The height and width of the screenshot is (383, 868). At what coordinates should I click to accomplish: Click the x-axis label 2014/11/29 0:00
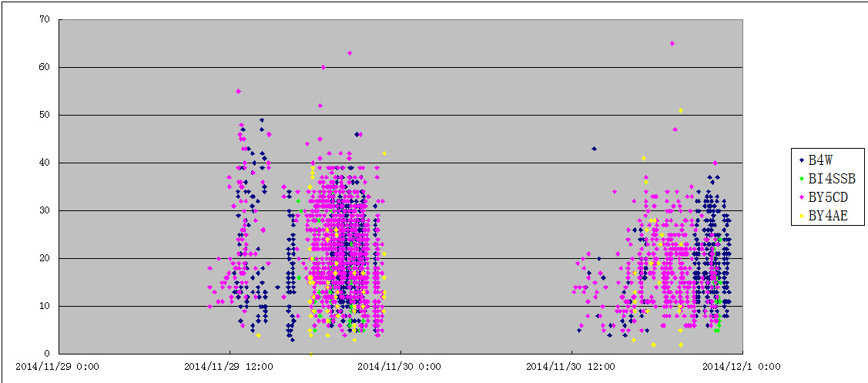tap(57, 366)
